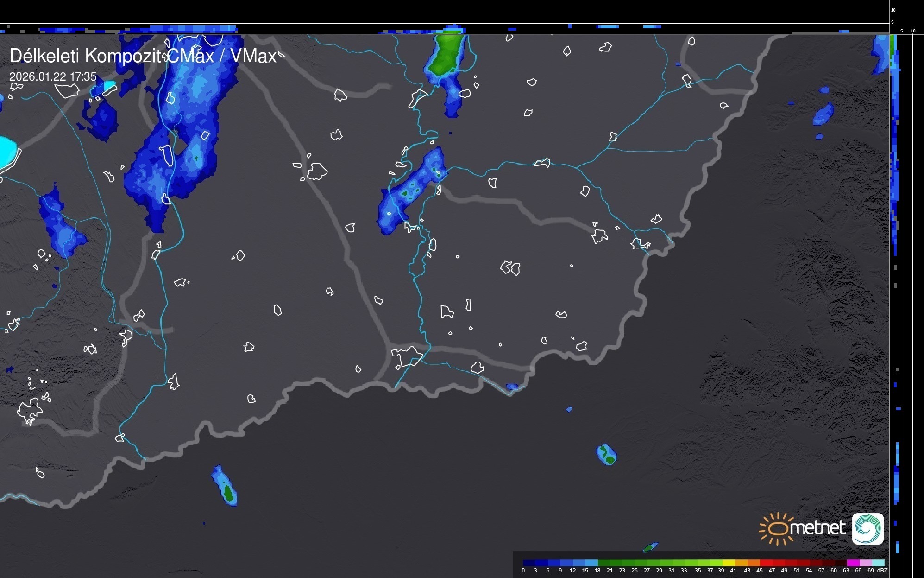
Task: Click the 2026.01.22 17:35 timestamp
Action: pyautogui.click(x=53, y=76)
